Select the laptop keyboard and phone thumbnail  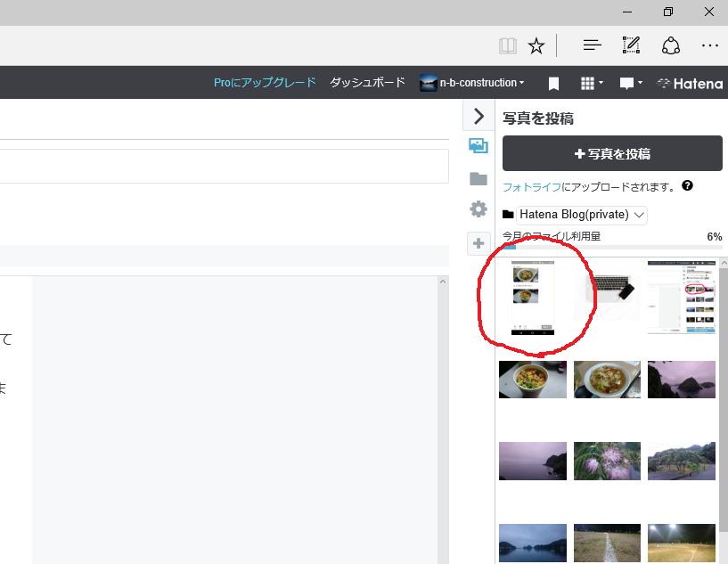607,297
